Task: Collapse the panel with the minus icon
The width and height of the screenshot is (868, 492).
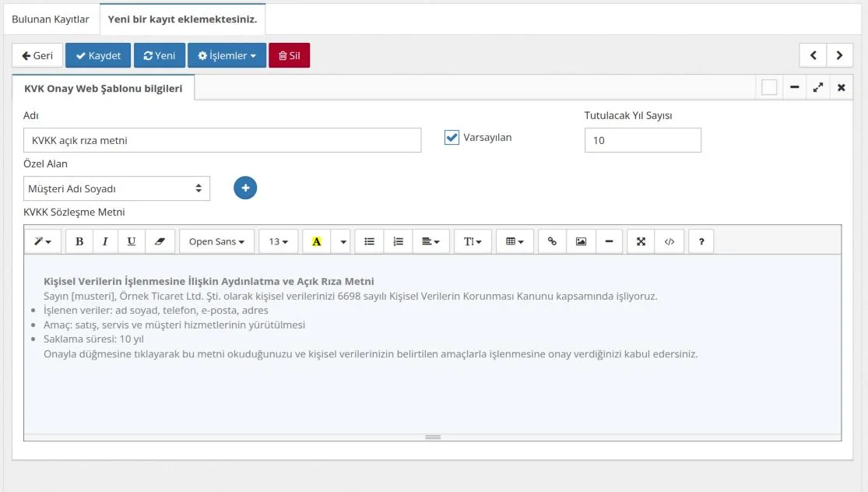Action: point(794,87)
